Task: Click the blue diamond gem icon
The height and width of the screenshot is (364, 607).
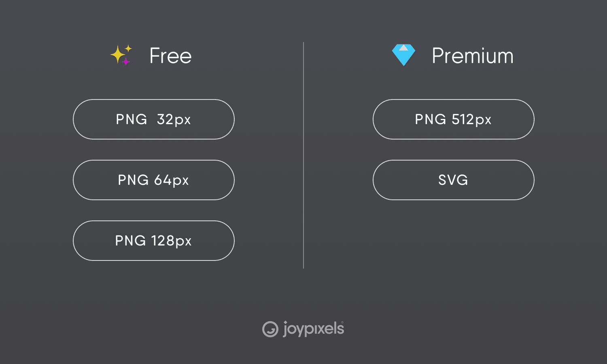Action: click(403, 56)
